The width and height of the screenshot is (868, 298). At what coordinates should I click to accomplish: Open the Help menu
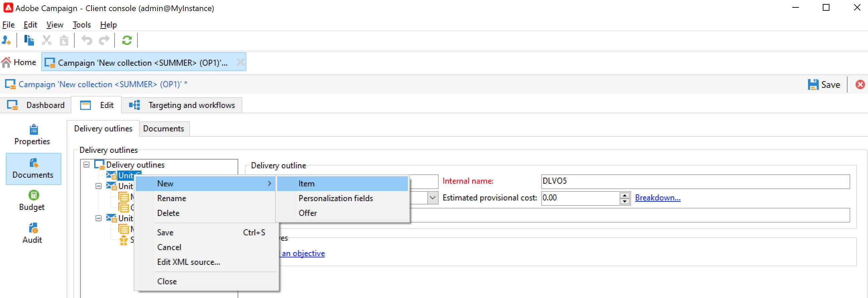[108, 25]
